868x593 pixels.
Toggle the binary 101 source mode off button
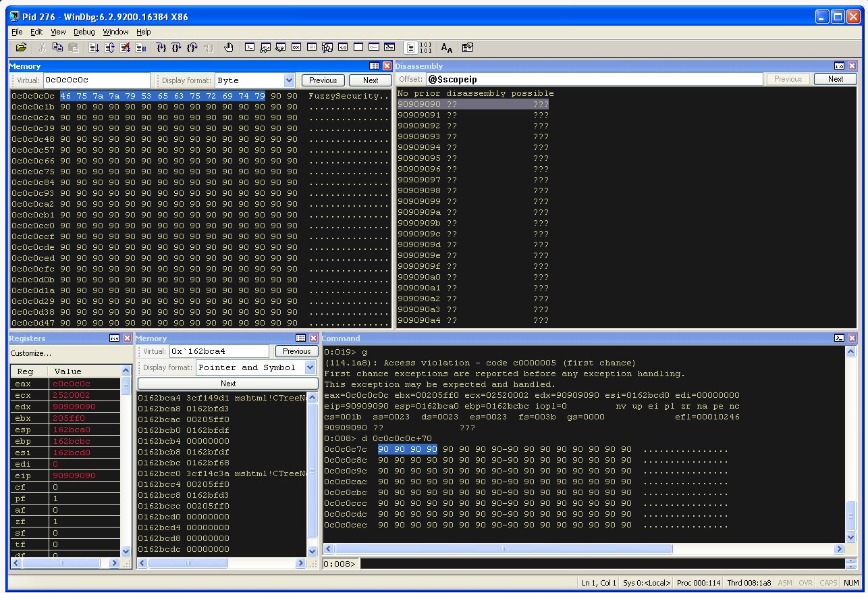[x=426, y=47]
